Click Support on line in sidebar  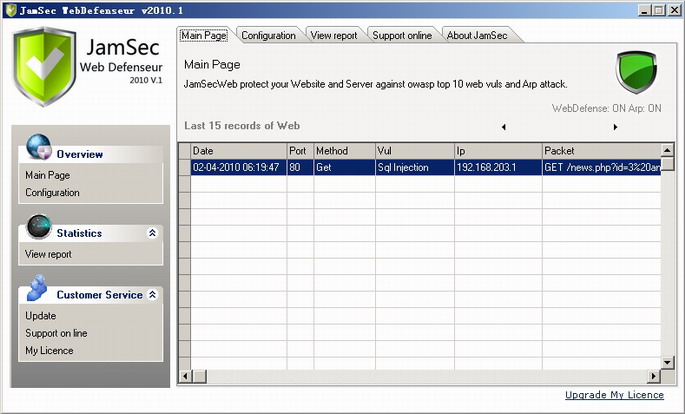tap(56, 333)
